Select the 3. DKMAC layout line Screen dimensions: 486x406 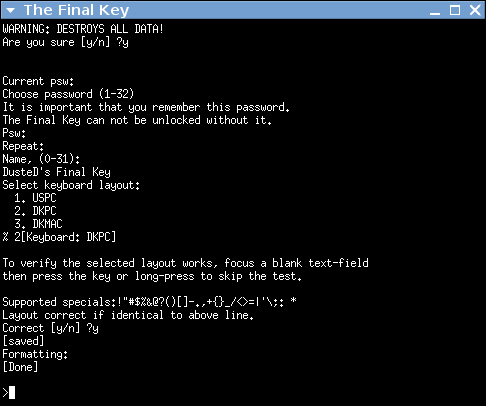coord(38,224)
